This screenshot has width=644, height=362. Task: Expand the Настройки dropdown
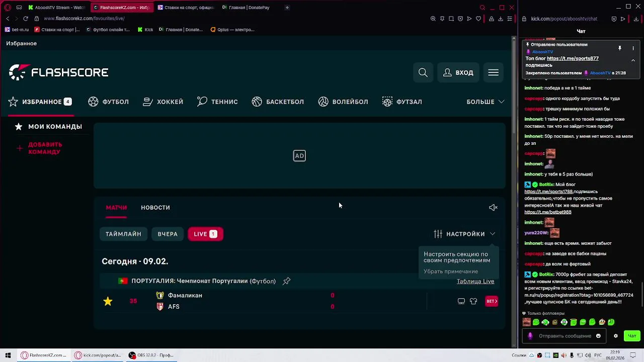464,234
